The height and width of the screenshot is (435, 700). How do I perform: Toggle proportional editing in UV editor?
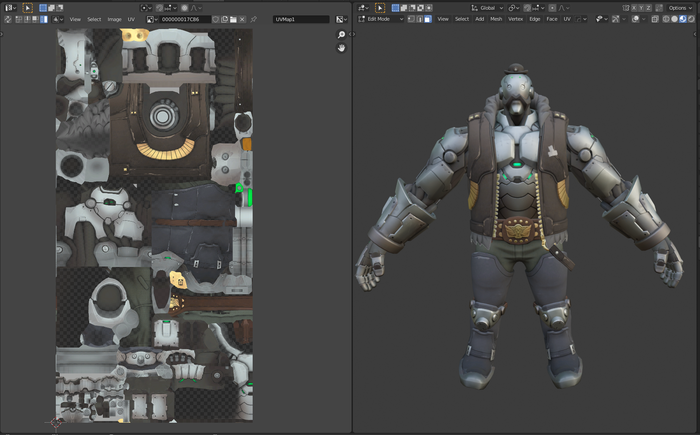[x=184, y=8]
